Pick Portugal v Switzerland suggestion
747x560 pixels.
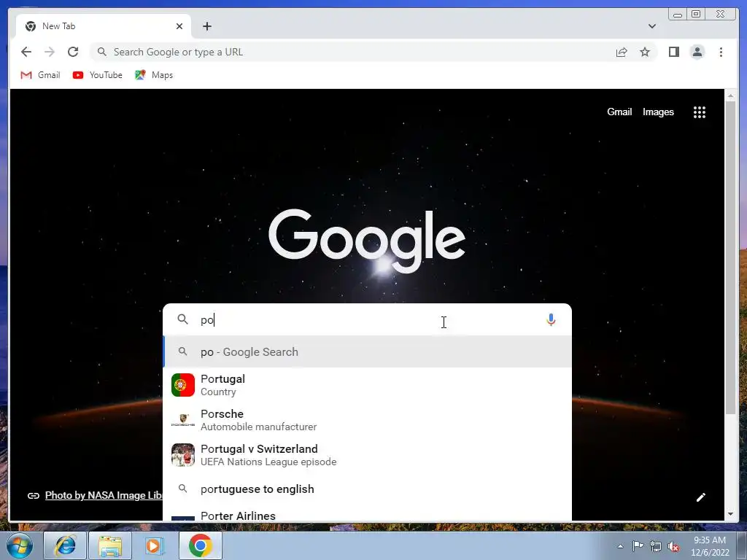pyautogui.click(x=368, y=455)
